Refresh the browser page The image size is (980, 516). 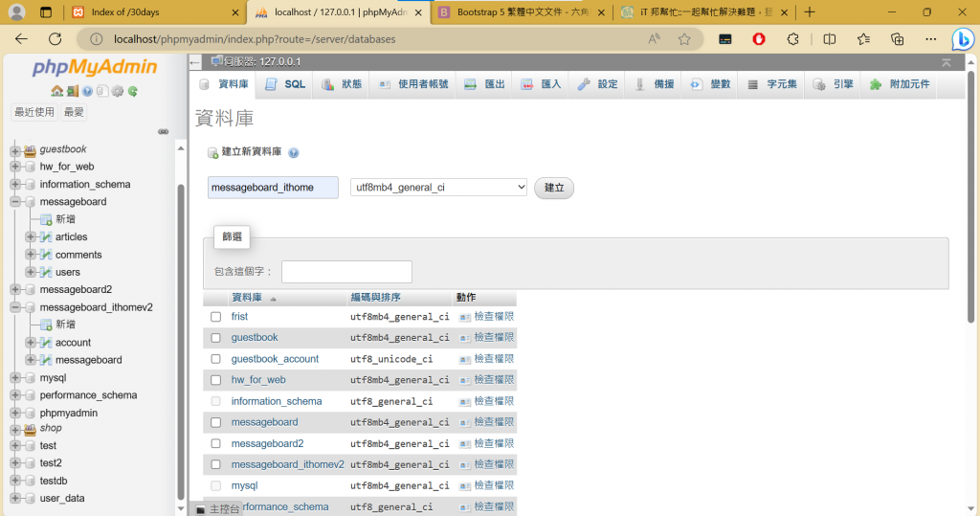click(x=55, y=39)
